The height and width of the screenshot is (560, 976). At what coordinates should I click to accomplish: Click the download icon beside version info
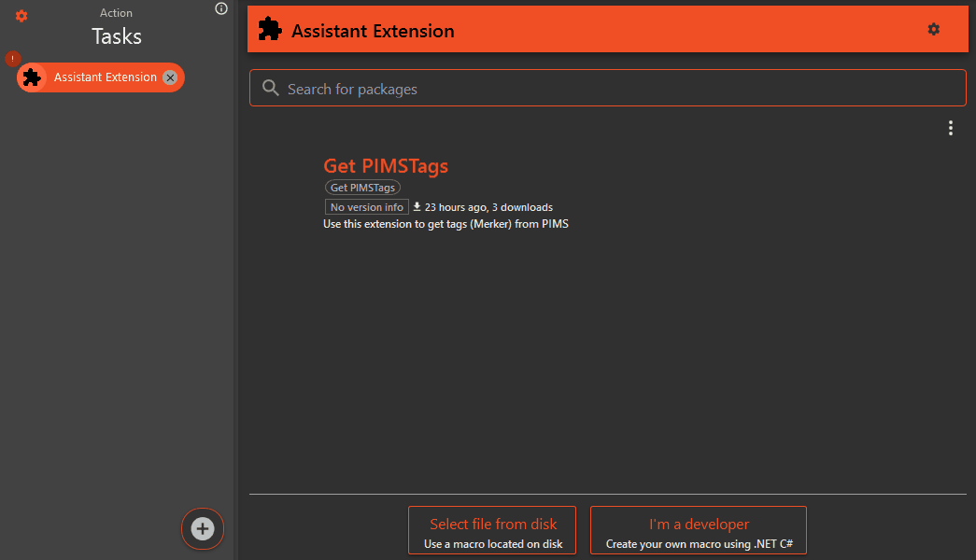(x=417, y=206)
